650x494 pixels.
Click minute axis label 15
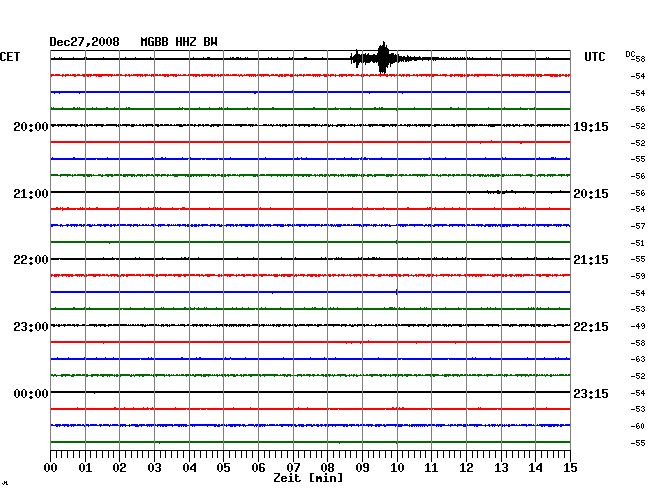tap(570, 468)
